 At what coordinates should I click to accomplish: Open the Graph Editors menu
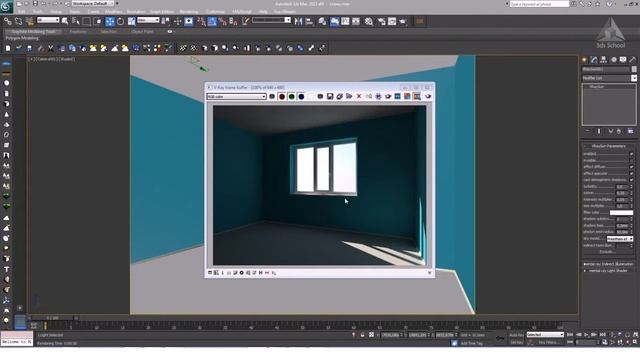tap(162, 12)
